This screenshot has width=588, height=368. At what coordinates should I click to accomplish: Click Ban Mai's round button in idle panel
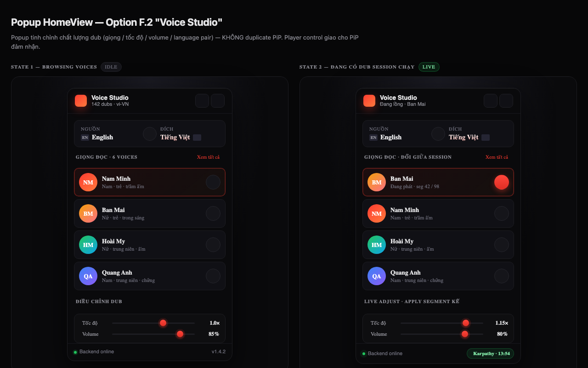click(x=213, y=213)
